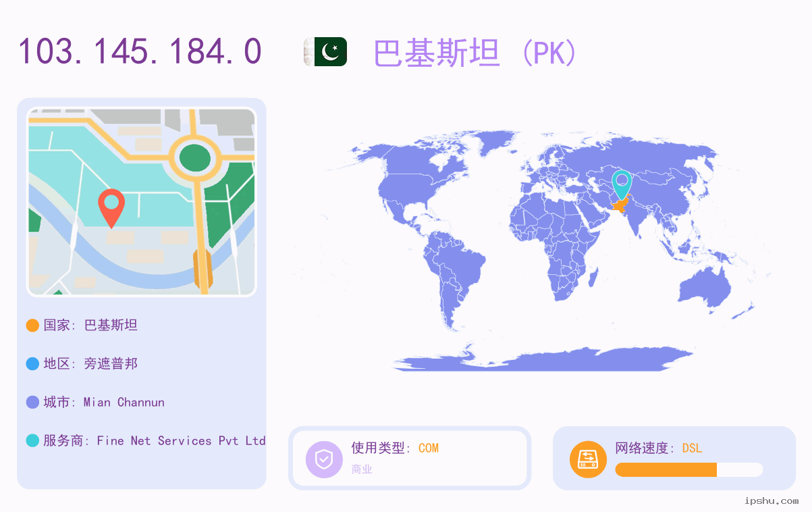
Task: Click the 城市: Mian Channun row
Action: click(x=95, y=403)
